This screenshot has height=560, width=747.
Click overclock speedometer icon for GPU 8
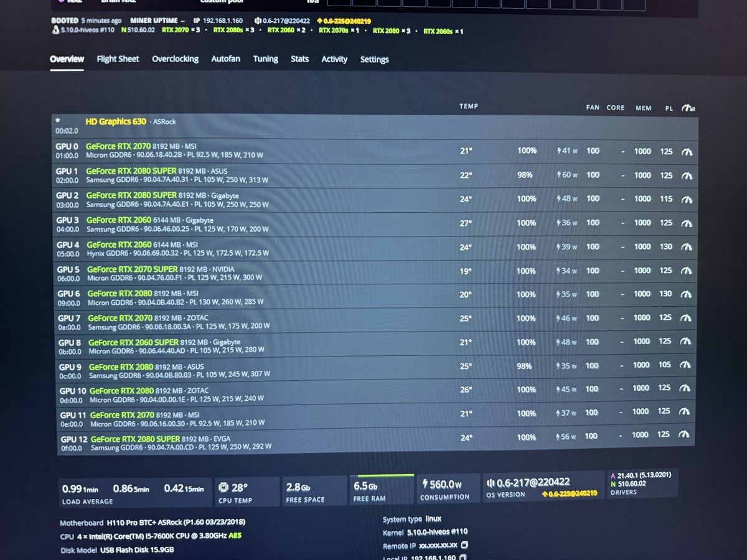(x=686, y=342)
